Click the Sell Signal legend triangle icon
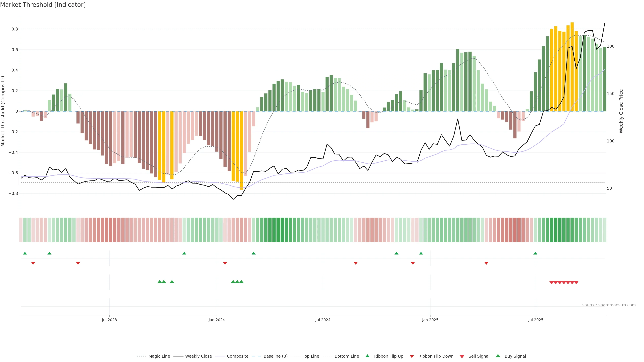The width and height of the screenshot is (644, 362). [x=462, y=356]
